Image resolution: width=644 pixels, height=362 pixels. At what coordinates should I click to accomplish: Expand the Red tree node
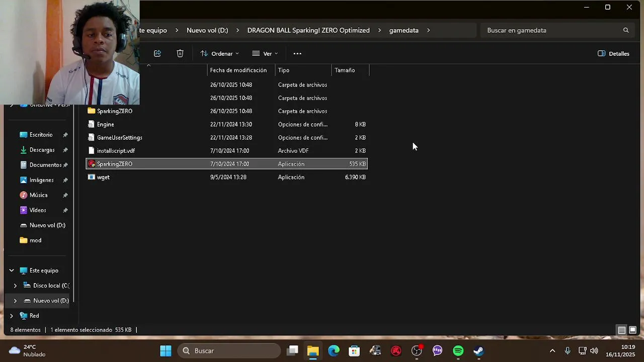(x=12, y=316)
